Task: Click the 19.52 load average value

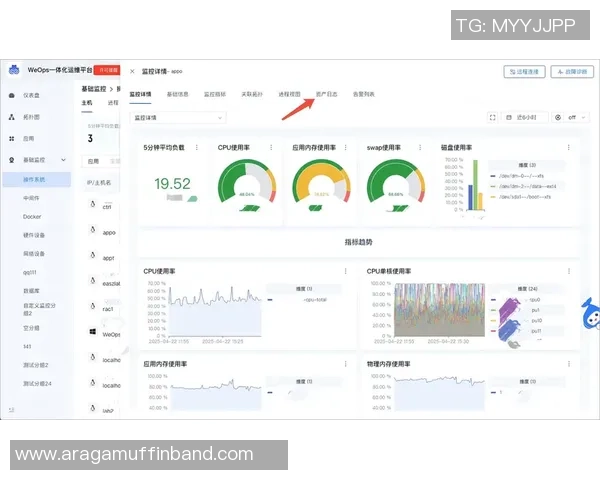Action: point(172,184)
